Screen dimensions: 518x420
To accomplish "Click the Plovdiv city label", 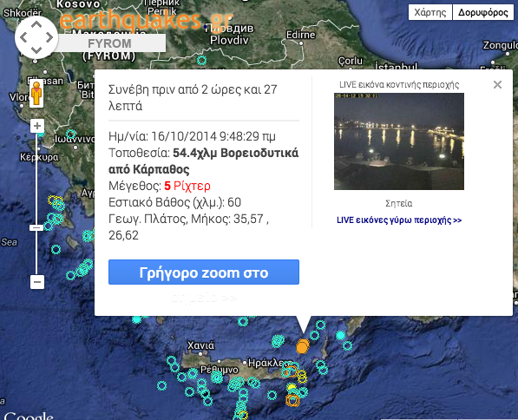I will pyautogui.click(x=229, y=40).
